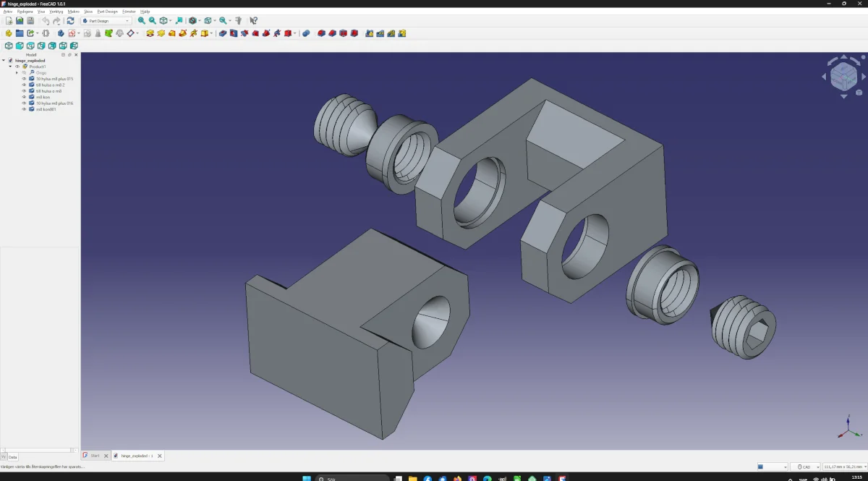Select 'm8 kon001' in the model tree
The height and width of the screenshot is (481, 868).
click(x=46, y=109)
